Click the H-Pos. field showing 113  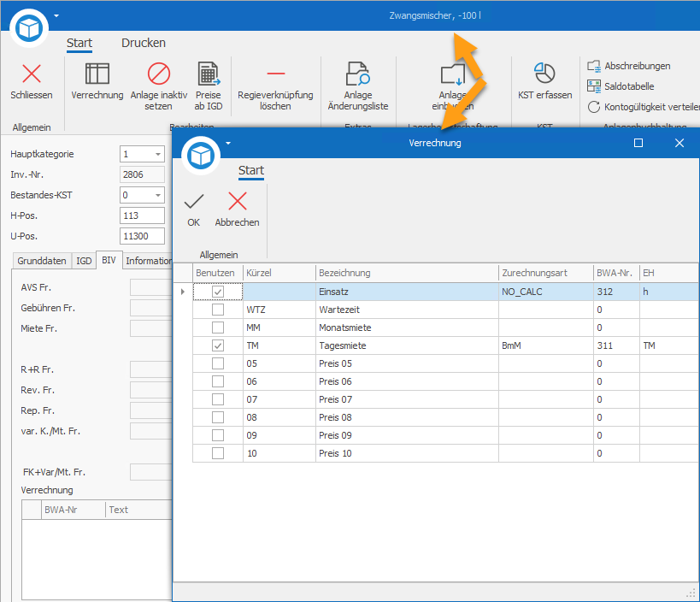tap(142, 215)
